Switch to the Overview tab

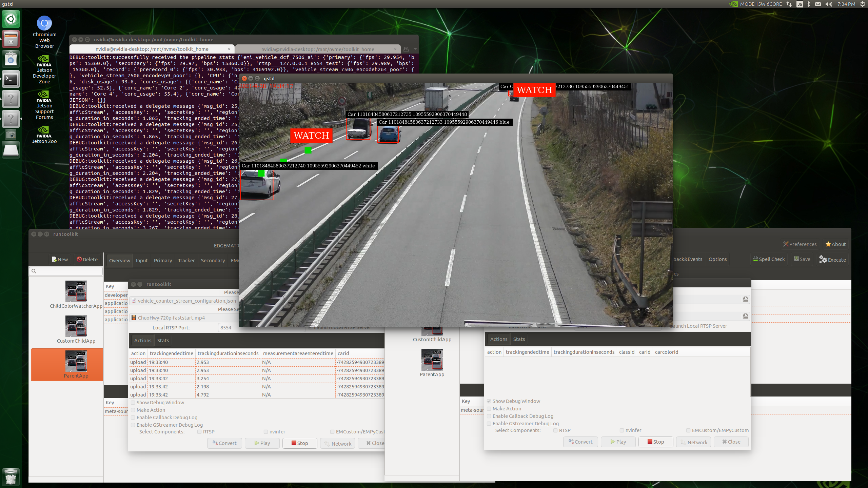click(119, 261)
